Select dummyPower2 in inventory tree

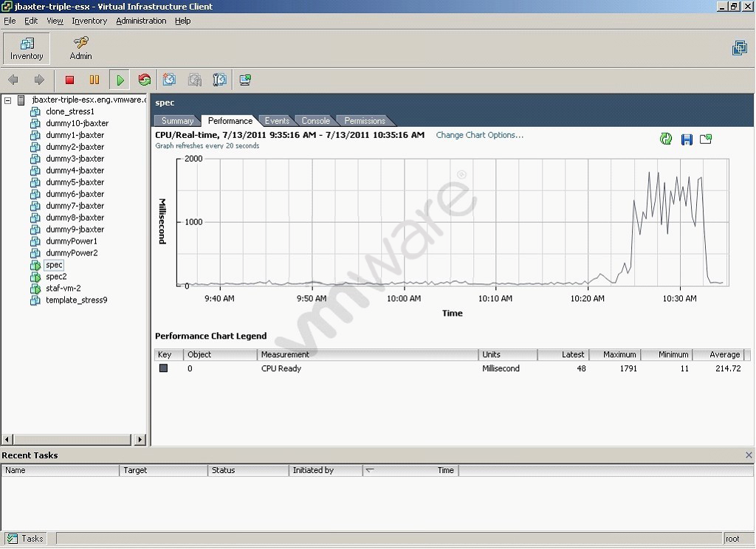coord(72,253)
